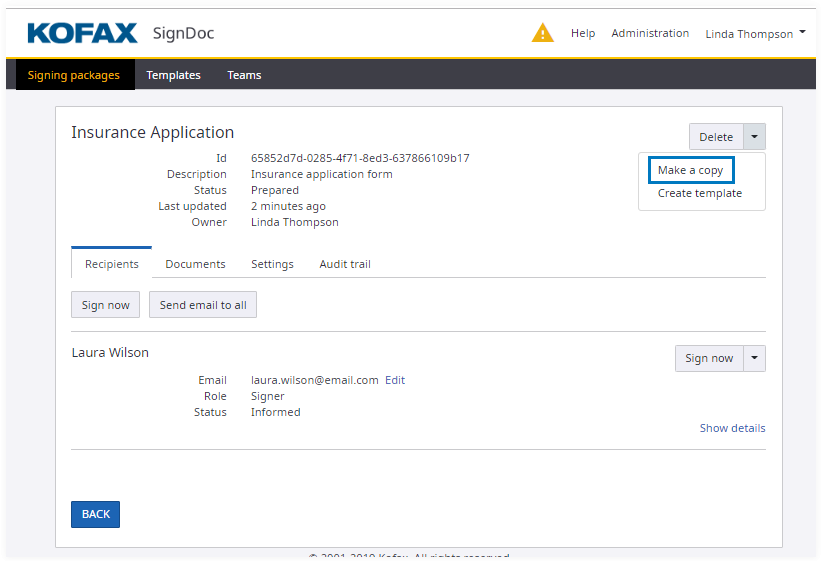Viewport: 822px width, 563px height.
Task: Open the Teams section
Action: point(244,75)
